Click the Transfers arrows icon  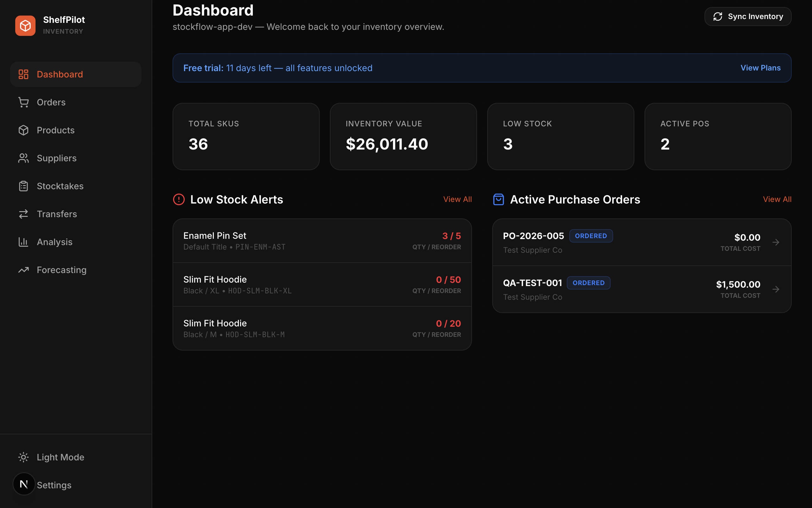coord(23,214)
